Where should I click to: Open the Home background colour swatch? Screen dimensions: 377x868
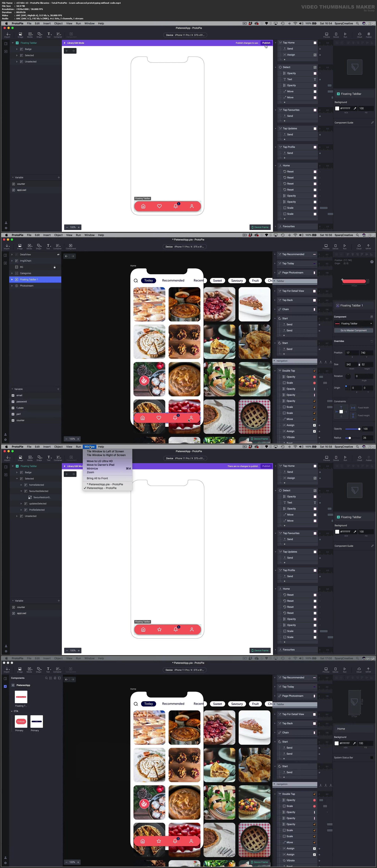(x=336, y=743)
